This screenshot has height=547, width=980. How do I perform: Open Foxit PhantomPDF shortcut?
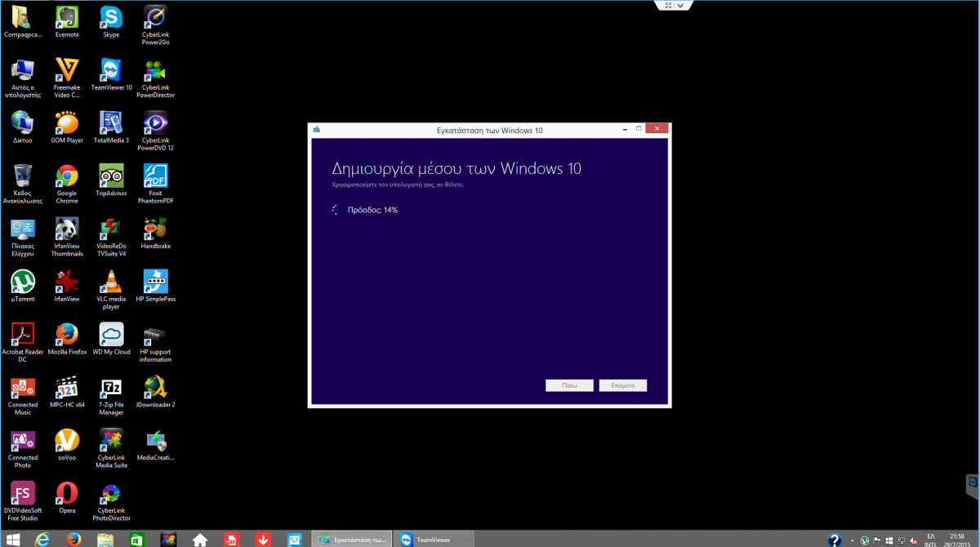pos(155,184)
